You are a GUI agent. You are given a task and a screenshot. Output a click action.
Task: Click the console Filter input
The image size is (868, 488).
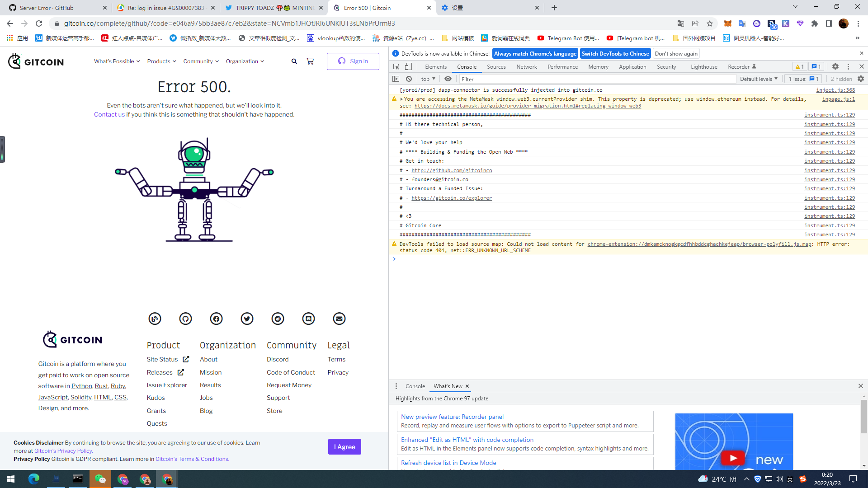point(598,79)
